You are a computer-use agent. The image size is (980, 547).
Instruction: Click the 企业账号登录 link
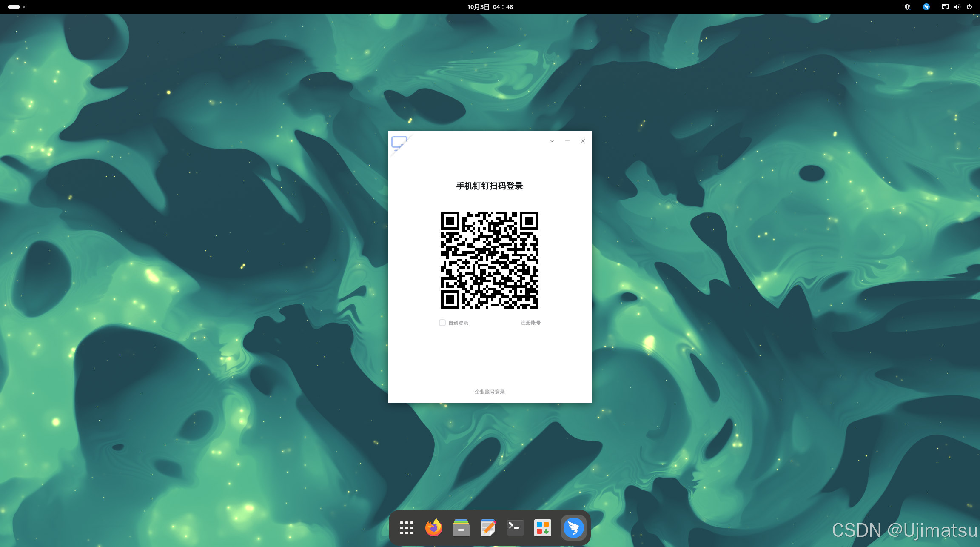click(490, 392)
